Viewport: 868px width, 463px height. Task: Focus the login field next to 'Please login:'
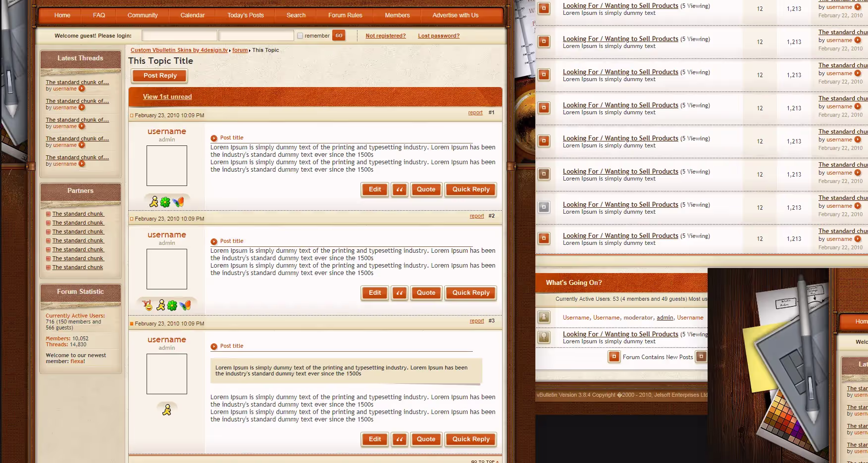pyautogui.click(x=180, y=36)
